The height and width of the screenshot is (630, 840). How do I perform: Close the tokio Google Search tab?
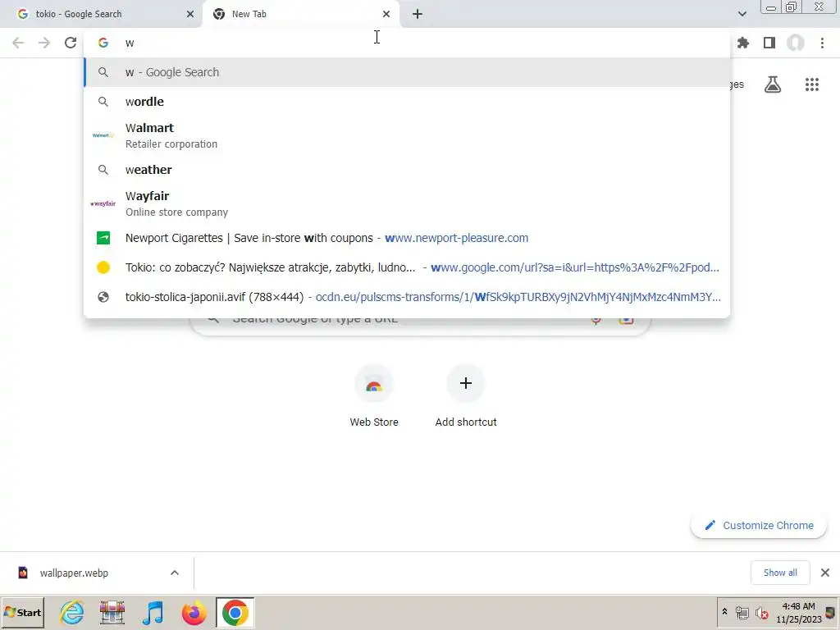coord(190,14)
